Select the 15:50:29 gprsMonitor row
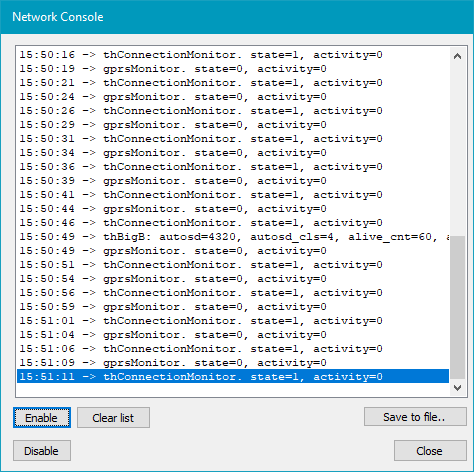 (x=233, y=125)
